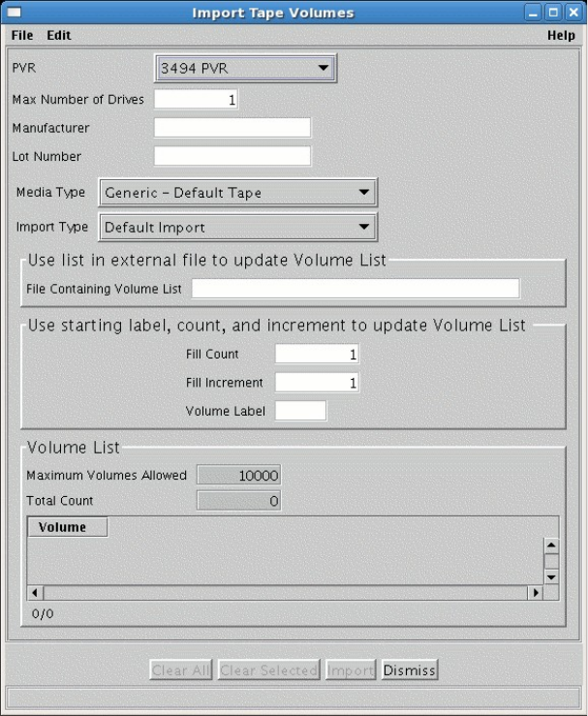Click the vertical scrollbar thumb in volume list
The width and height of the screenshot is (588, 716).
pos(551,561)
